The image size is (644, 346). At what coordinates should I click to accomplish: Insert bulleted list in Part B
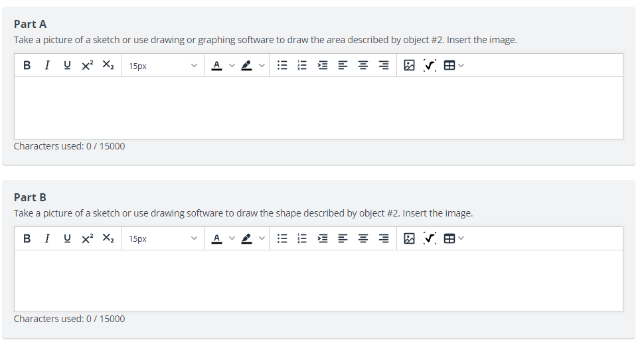(x=282, y=238)
